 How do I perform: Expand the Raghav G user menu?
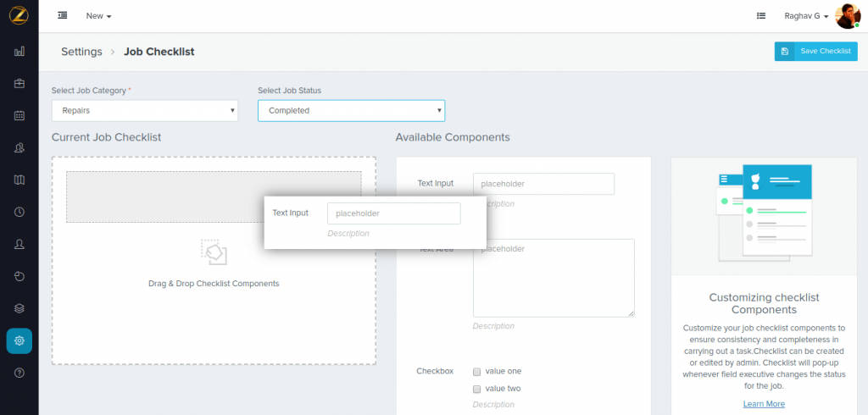coord(806,16)
